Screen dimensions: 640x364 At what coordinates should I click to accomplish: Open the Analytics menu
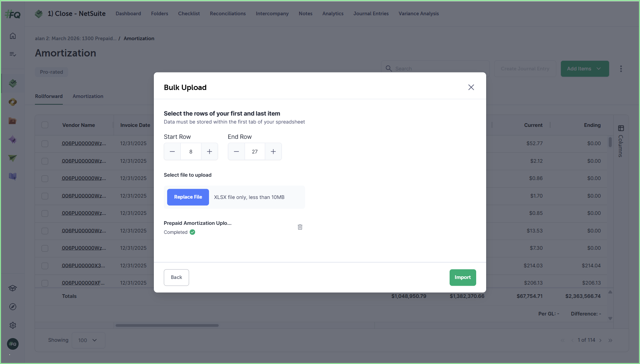(x=333, y=14)
